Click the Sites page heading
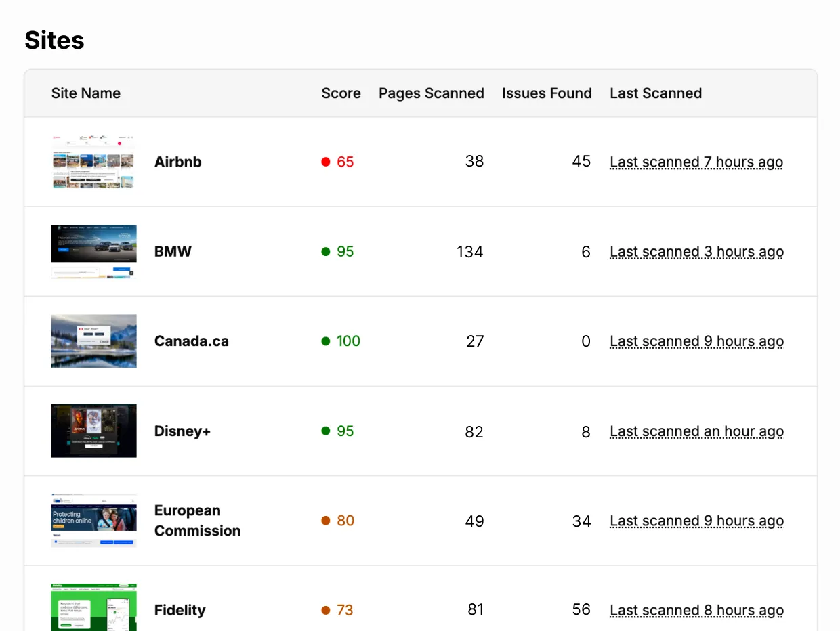Viewport: 840px width, 631px height. (x=55, y=40)
